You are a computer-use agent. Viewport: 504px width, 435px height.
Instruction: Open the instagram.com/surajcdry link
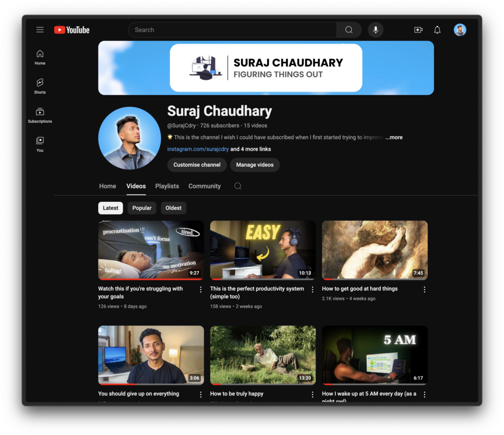tap(198, 149)
